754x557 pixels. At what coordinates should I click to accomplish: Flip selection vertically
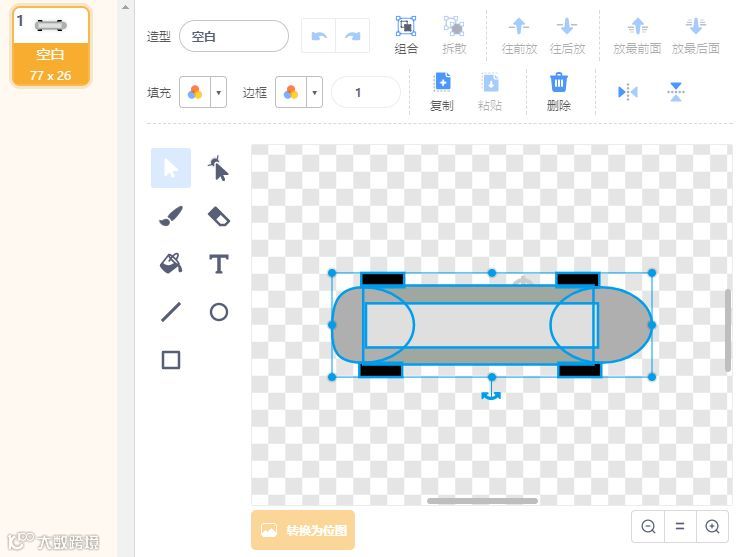click(676, 91)
